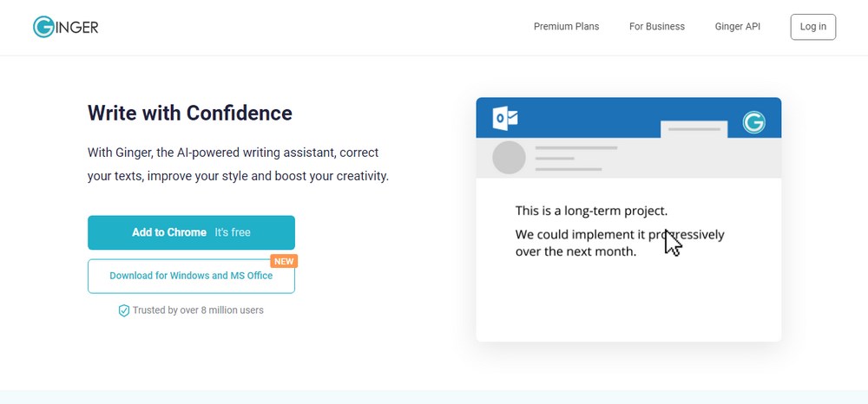The width and height of the screenshot is (868, 404).
Task: Click the shield checkmark trust icon
Action: 124,310
